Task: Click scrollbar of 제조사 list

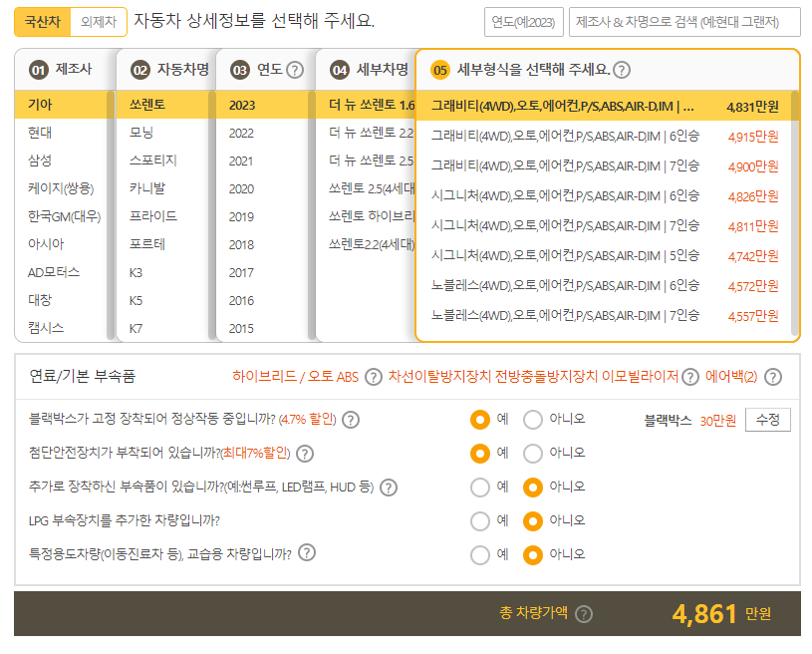Action: click(x=111, y=215)
